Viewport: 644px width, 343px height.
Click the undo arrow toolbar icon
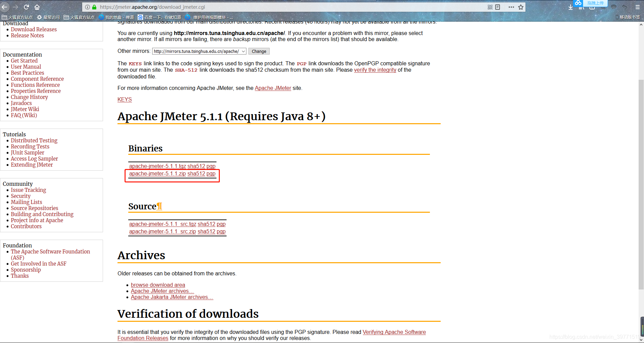coord(625,7)
